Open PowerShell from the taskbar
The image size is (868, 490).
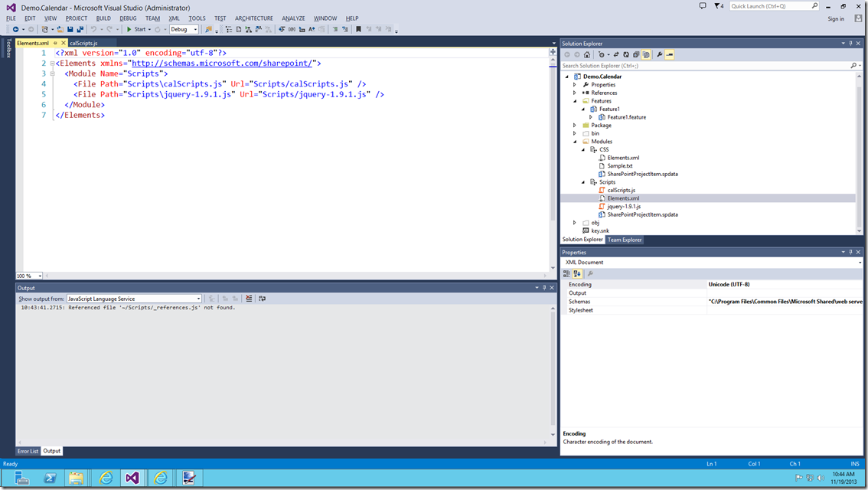pyautogui.click(x=50, y=478)
